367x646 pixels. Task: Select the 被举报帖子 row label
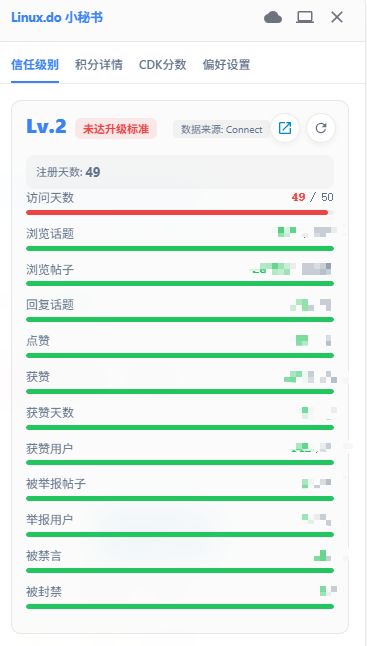coord(56,484)
